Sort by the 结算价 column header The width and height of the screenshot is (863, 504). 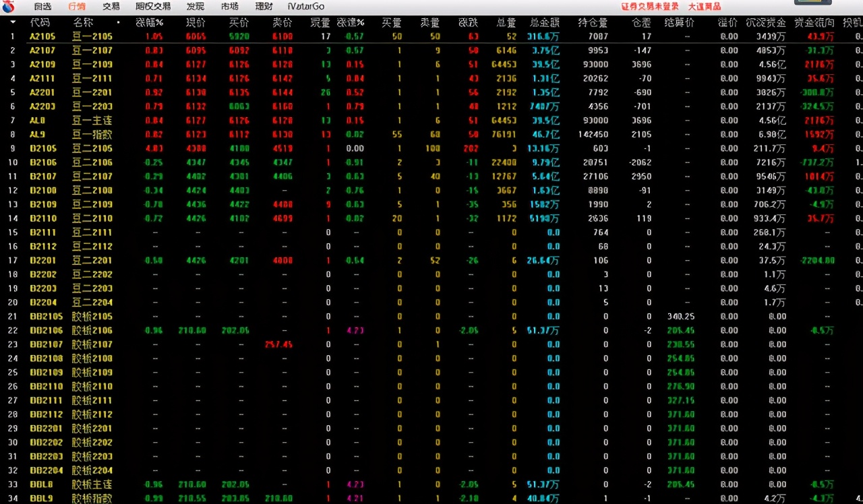tap(679, 22)
